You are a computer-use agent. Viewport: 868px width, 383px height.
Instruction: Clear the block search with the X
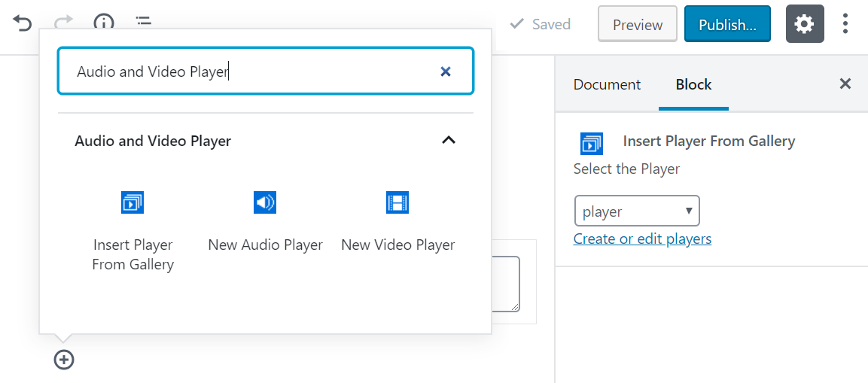[x=445, y=71]
